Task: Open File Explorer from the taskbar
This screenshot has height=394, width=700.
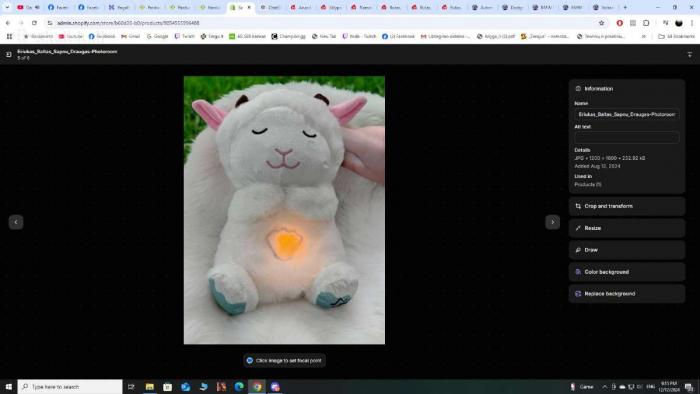Action: tap(150, 386)
